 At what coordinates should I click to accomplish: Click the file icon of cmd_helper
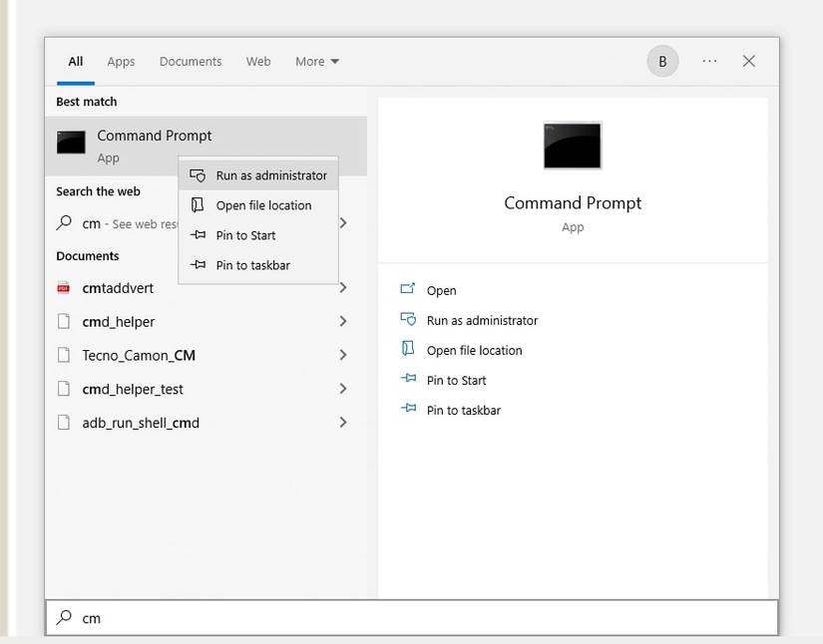64,321
